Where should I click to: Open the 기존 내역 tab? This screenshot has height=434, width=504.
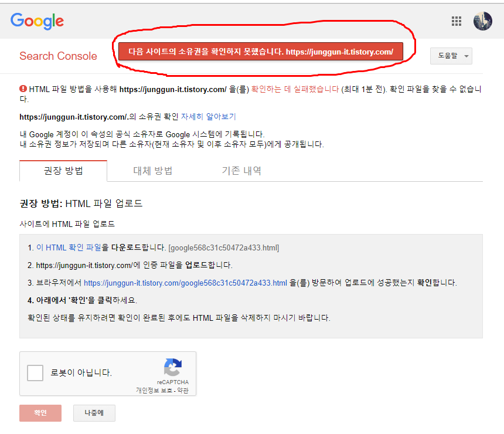point(241,171)
